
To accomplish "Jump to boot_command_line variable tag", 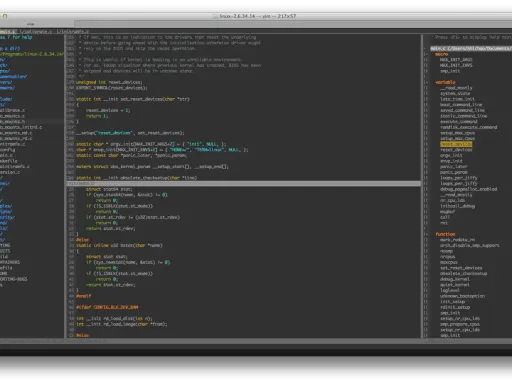I will (461, 104).
